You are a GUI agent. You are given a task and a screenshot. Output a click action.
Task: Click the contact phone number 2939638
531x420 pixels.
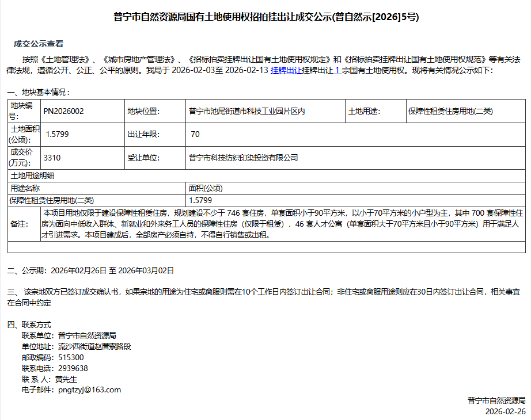pyautogui.click(x=73, y=368)
